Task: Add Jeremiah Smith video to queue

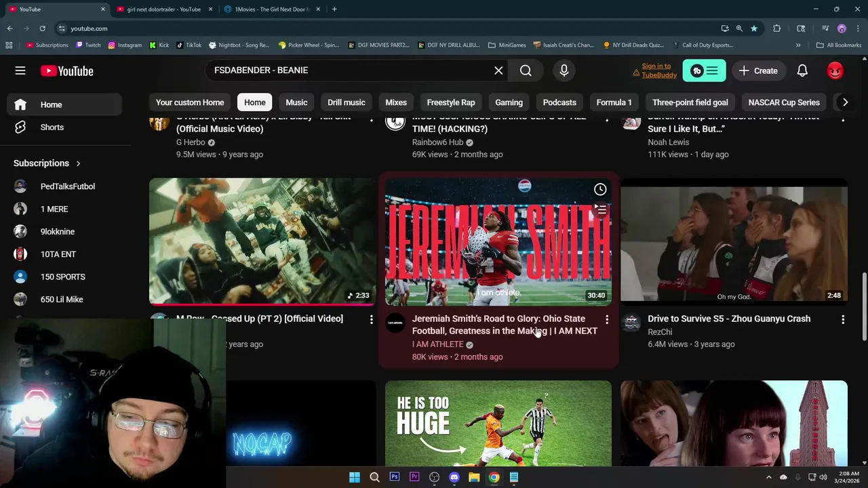Action: (x=600, y=210)
